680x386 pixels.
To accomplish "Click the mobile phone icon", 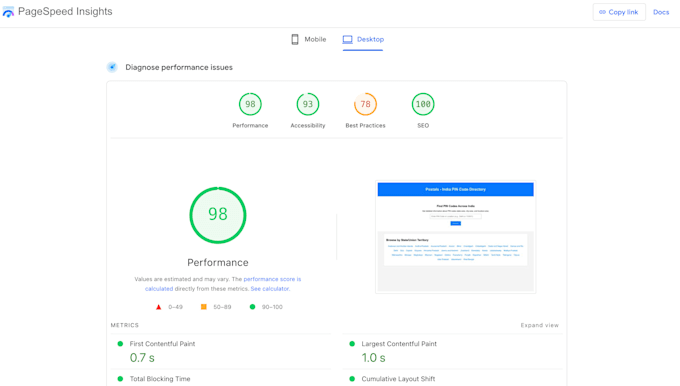I will 295,39.
